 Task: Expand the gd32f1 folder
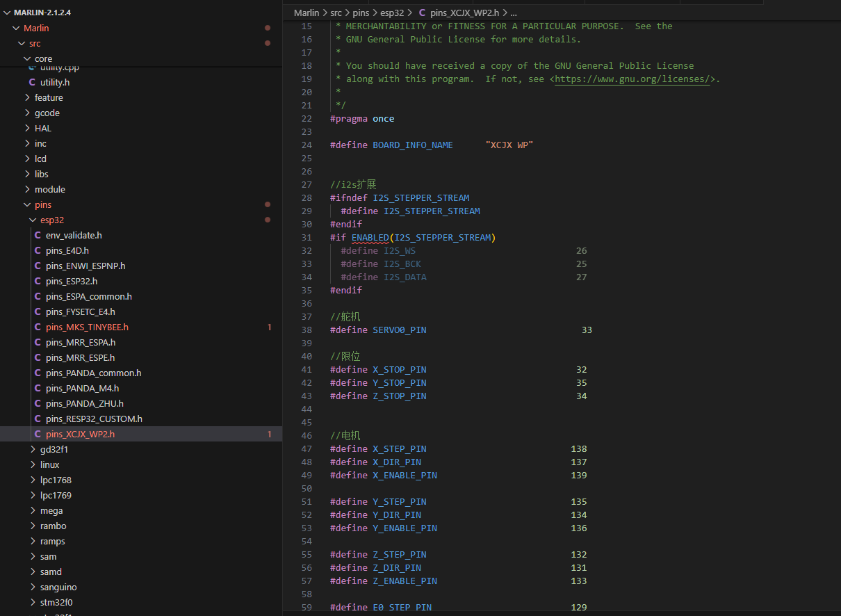click(33, 449)
